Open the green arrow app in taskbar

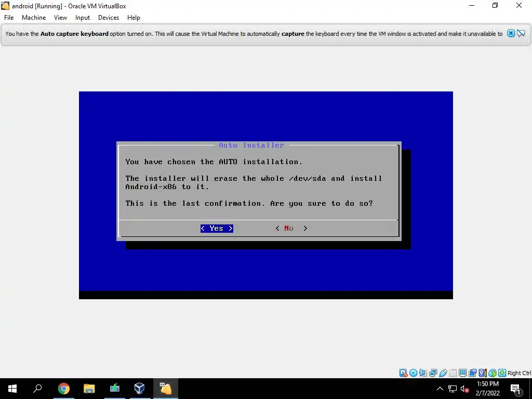pyautogui.click(x=115, y=389)
